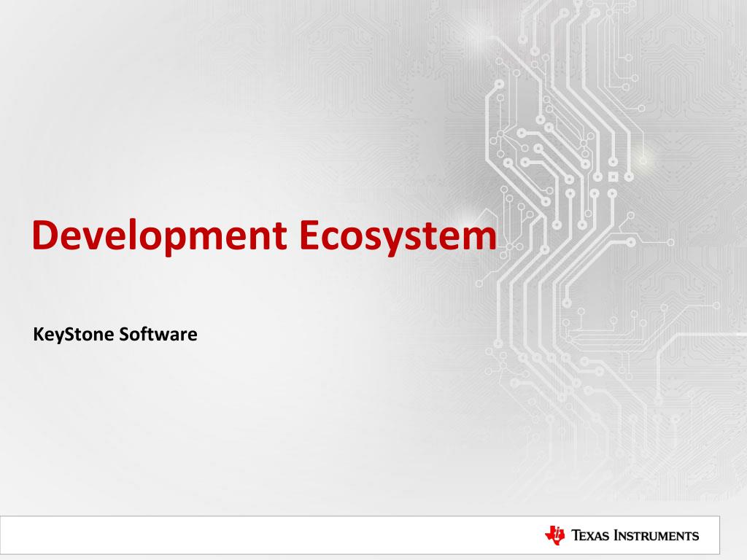The width and height of the screenshot is (747, 560).
Task: Click the "Texas Instruments" wordmark text
Action: 635,536
